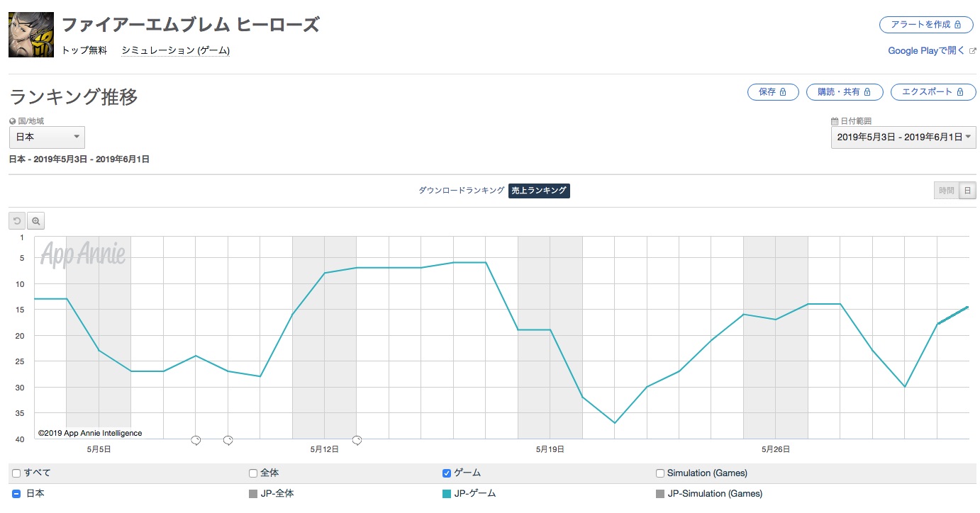Check the Simulation (Games) checkbox

[660, 473]
